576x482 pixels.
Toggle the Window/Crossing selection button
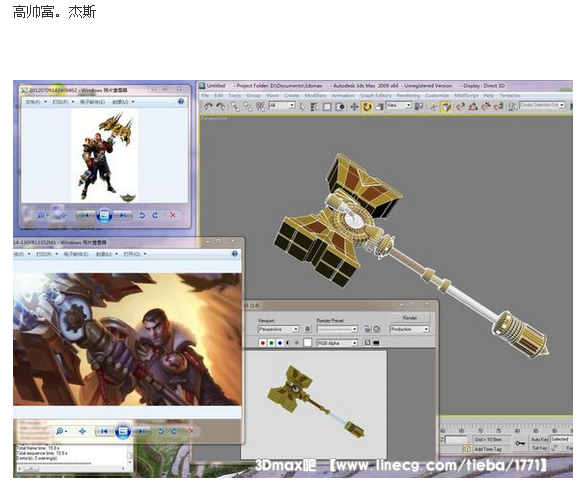(x=341, y=107)
